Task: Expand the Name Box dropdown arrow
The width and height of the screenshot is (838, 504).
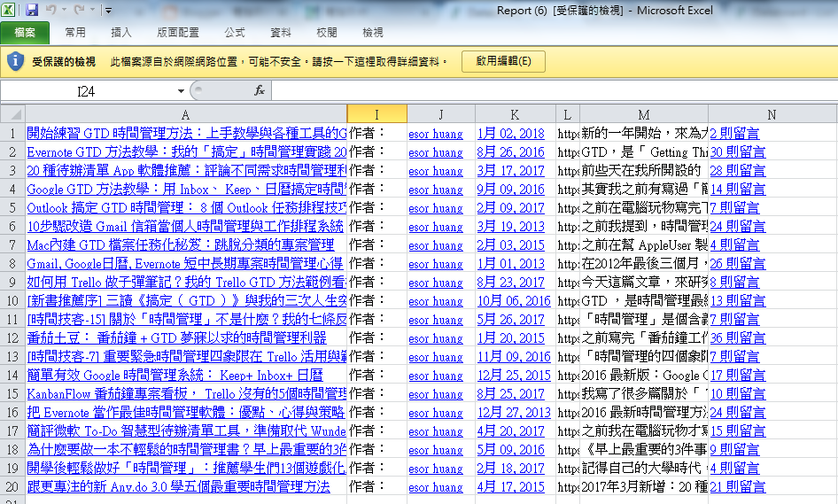Action: (x=181, y=91)
